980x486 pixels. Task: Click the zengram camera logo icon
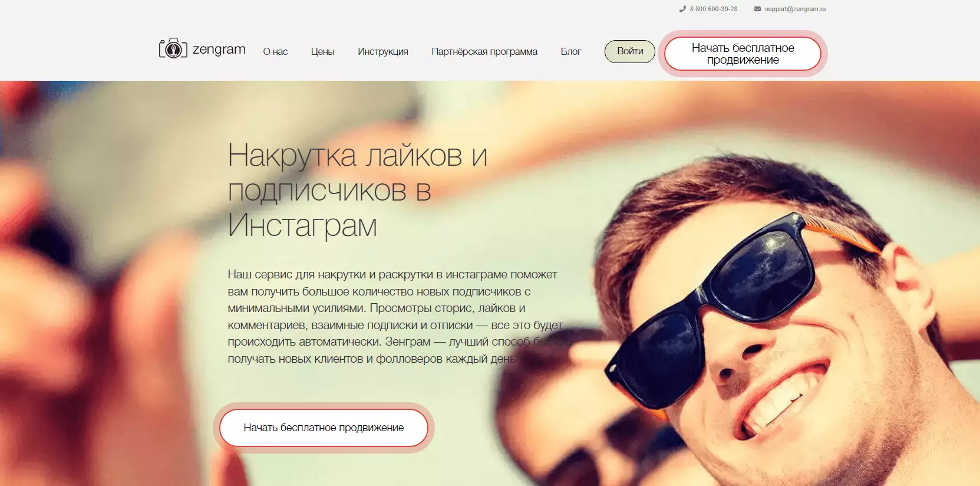[x=173, y=48]
